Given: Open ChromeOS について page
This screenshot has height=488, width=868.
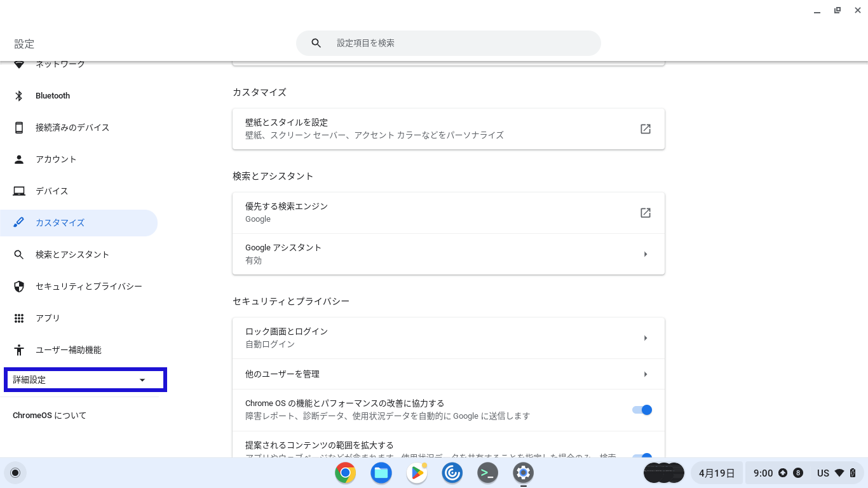Looking at the screenshot, I should (50, 416).
